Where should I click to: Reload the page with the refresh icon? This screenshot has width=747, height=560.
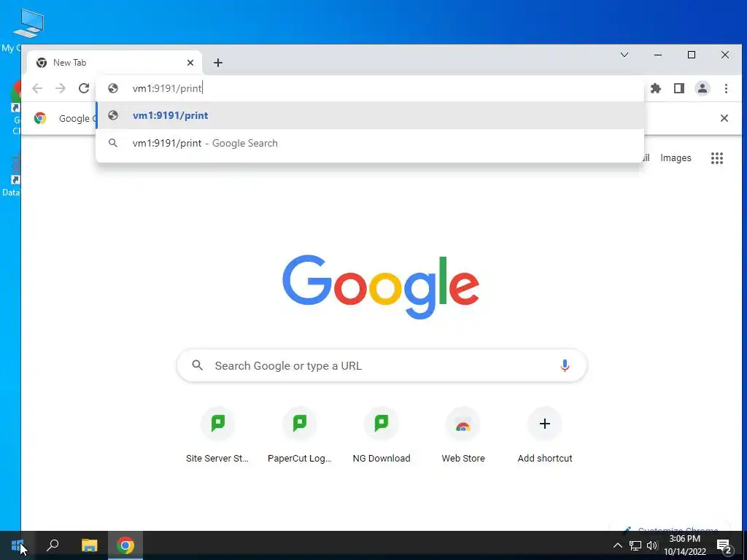[84, 88]
